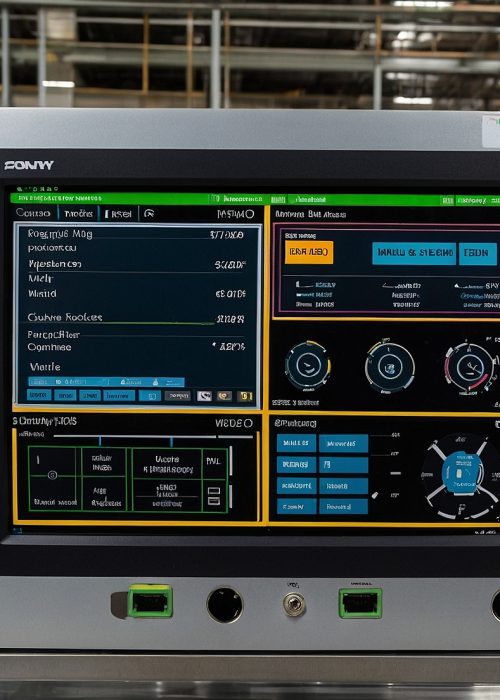
Task: Click the orange round icon next to the phone icon
Action: (x=224, y=396)
